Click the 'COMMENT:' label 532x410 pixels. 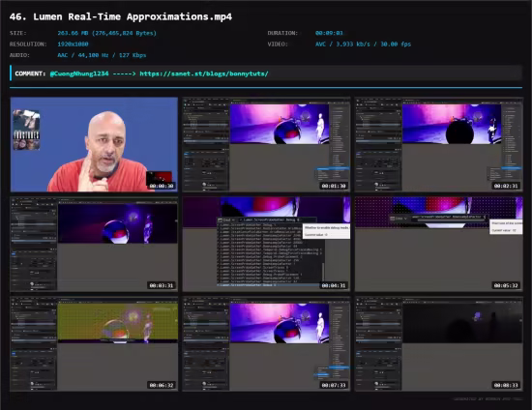pyautogui.click(x=30, y=73)
